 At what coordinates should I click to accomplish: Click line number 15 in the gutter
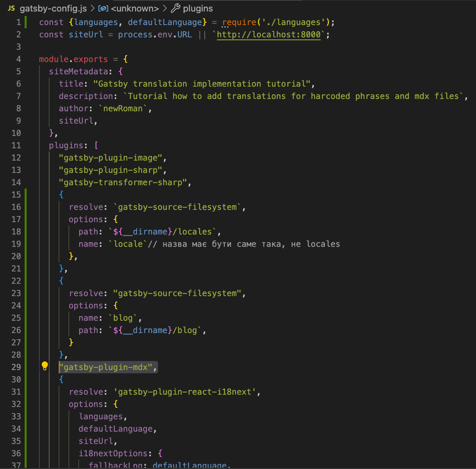coord(16,194)
